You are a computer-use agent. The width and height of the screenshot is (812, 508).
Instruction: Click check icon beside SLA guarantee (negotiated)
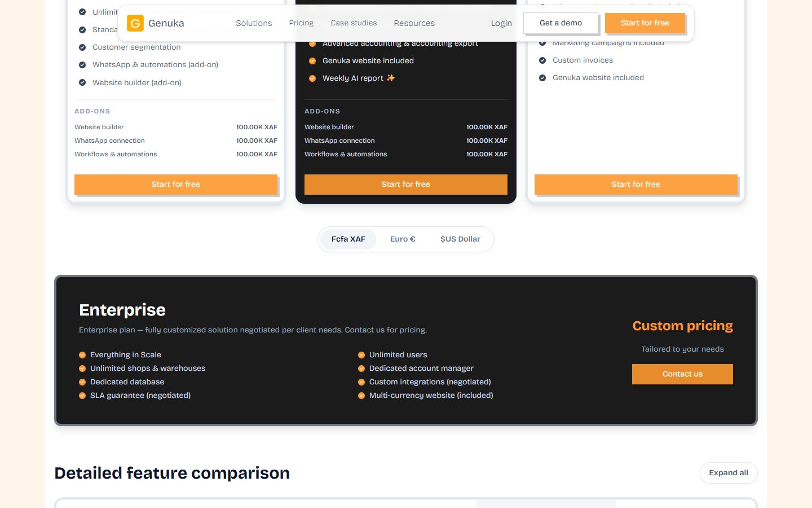pos(82,396)
